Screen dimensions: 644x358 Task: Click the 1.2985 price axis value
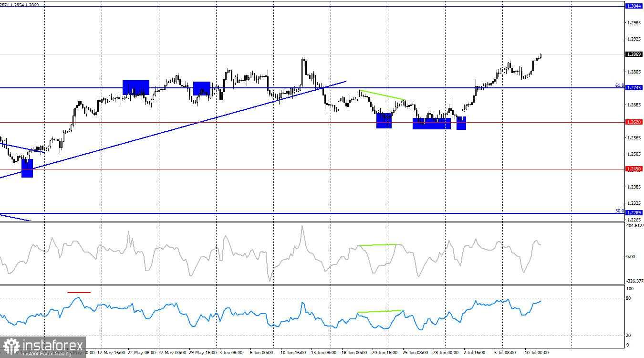tap(634, 22)
